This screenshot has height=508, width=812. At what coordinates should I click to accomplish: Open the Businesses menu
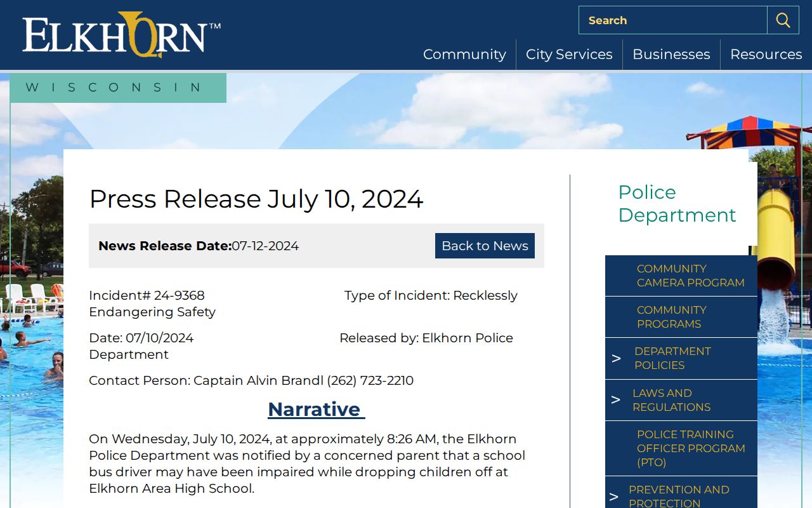(x=671, y=55)
